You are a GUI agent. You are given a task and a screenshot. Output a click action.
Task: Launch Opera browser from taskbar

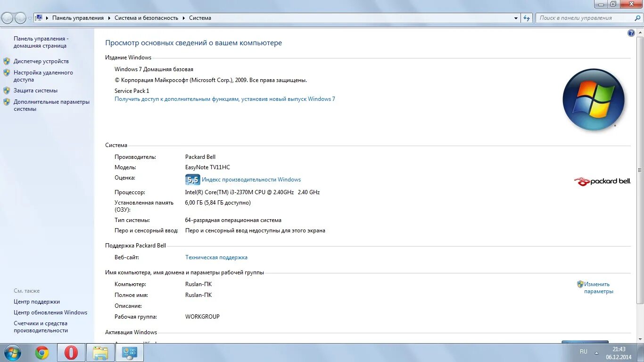(71, 353)
